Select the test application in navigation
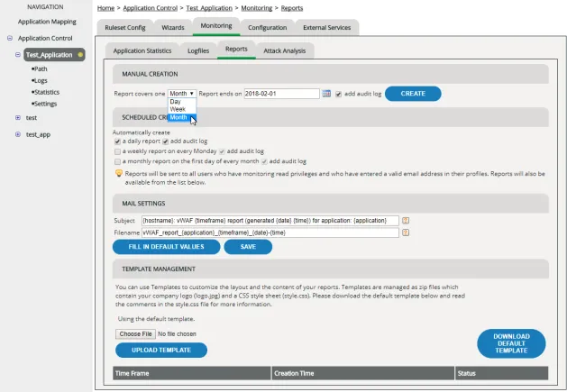 click(32, 117)
